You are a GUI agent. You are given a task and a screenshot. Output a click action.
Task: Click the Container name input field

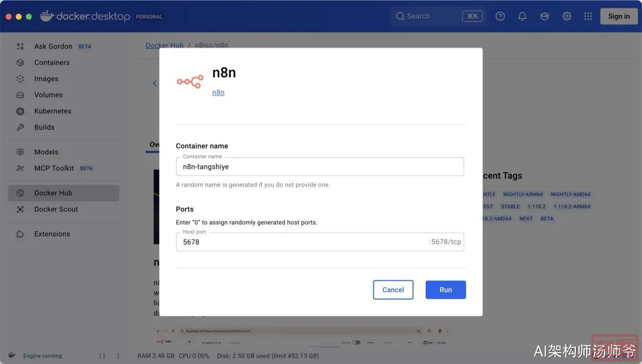pos(320,167)
